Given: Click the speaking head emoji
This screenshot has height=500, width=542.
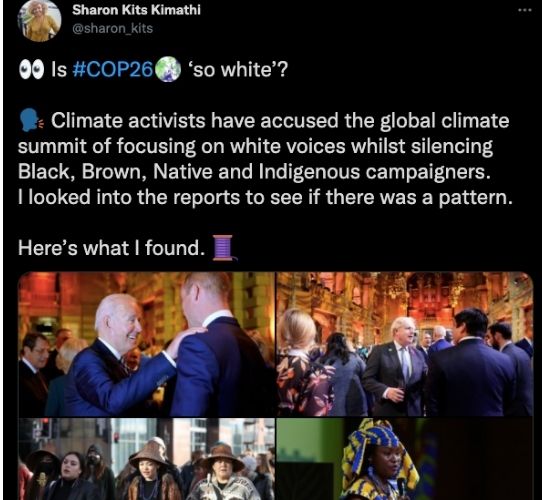Looking at the screenshot, I should (31, 120).
